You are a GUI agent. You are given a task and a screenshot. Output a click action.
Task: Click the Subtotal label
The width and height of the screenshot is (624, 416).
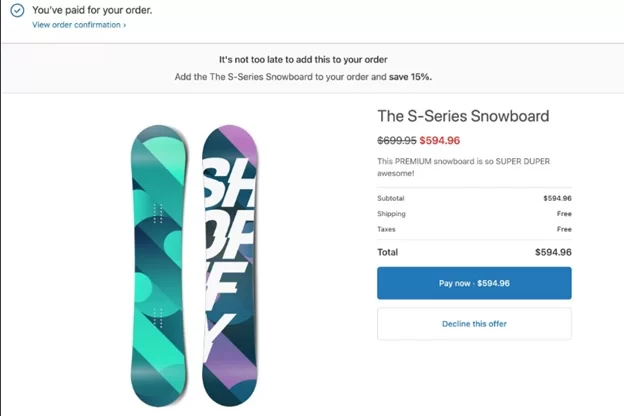pyautogui.click(x=391, y=199)
